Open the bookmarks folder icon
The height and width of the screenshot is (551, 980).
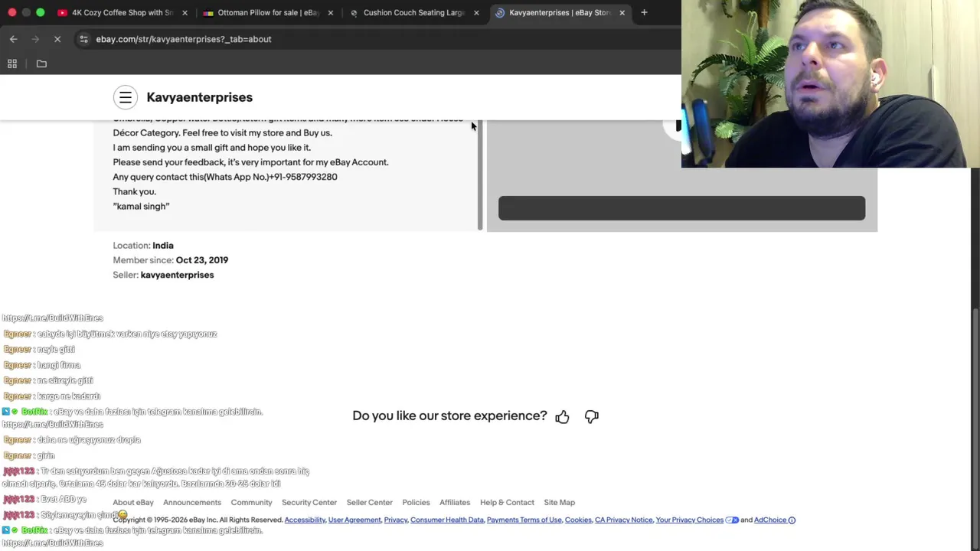click(41, 64)
